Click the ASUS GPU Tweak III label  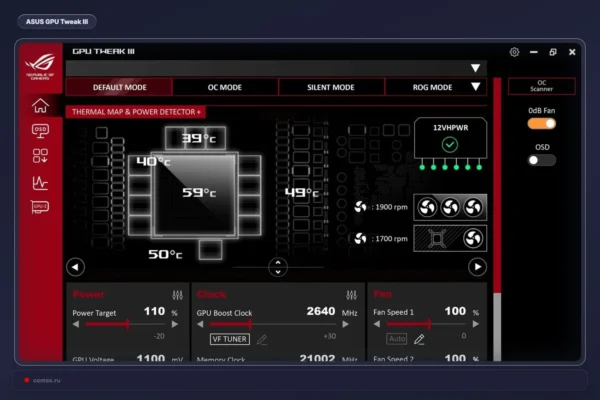tap(57, 21)
